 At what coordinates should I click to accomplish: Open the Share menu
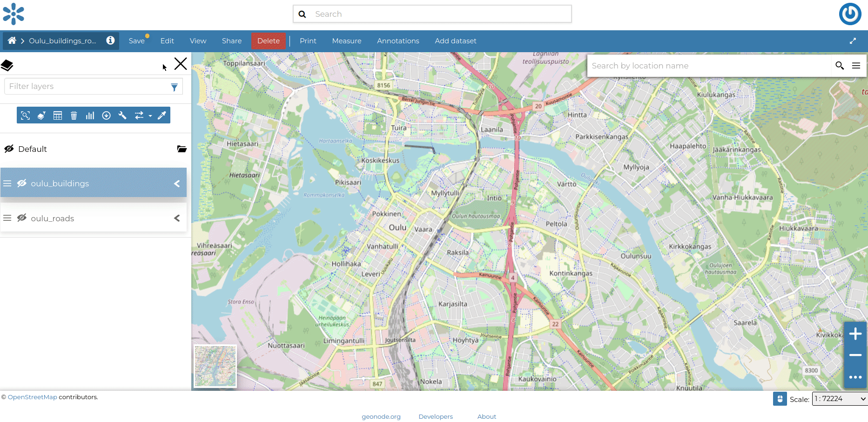pos(232,41)
